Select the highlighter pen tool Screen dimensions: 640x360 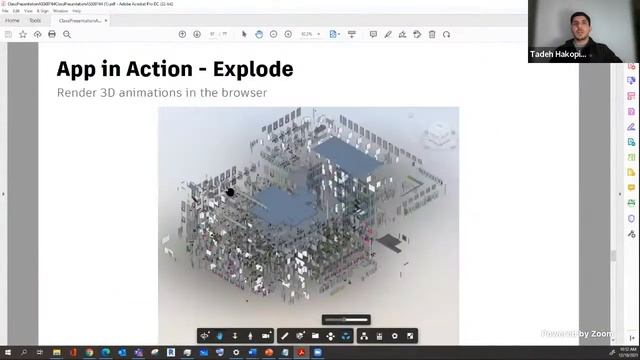[x=388, y=35]
